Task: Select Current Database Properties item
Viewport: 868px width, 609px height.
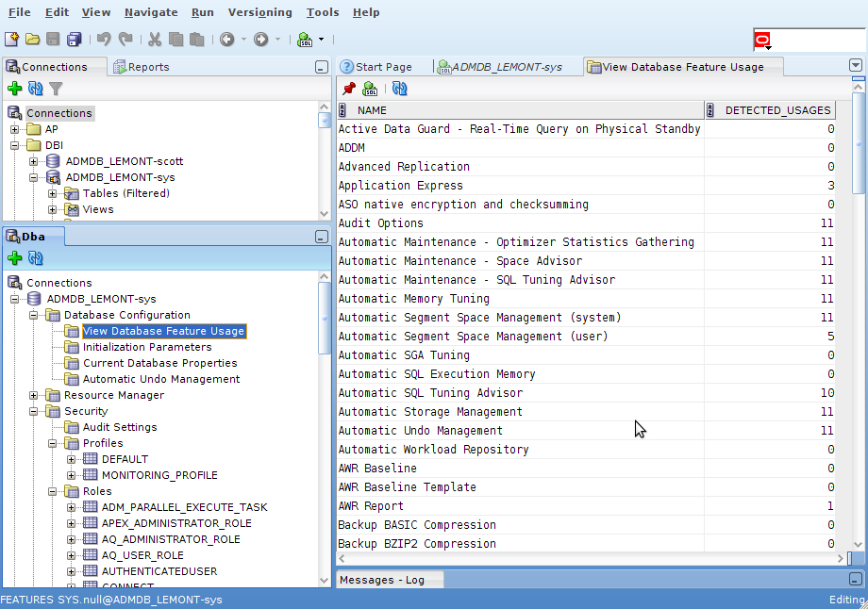Action: pyautogui.click(x=160, y=363)
